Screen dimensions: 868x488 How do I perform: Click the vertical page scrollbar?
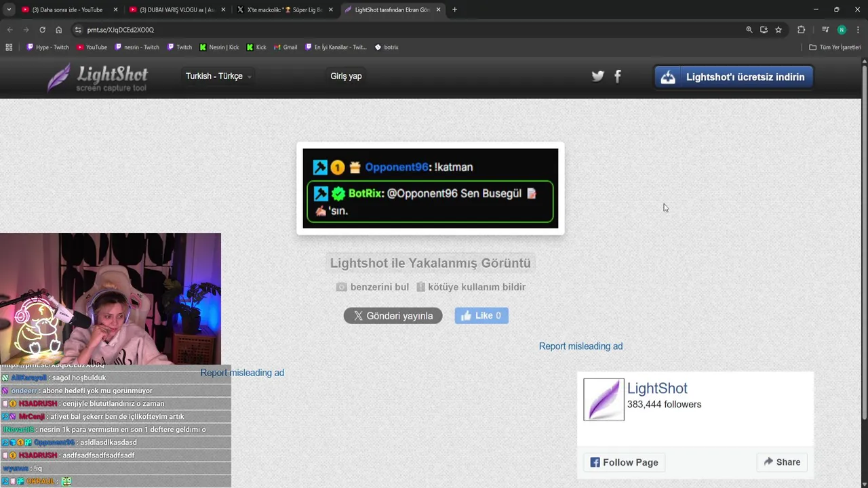[x=864, y=244]
